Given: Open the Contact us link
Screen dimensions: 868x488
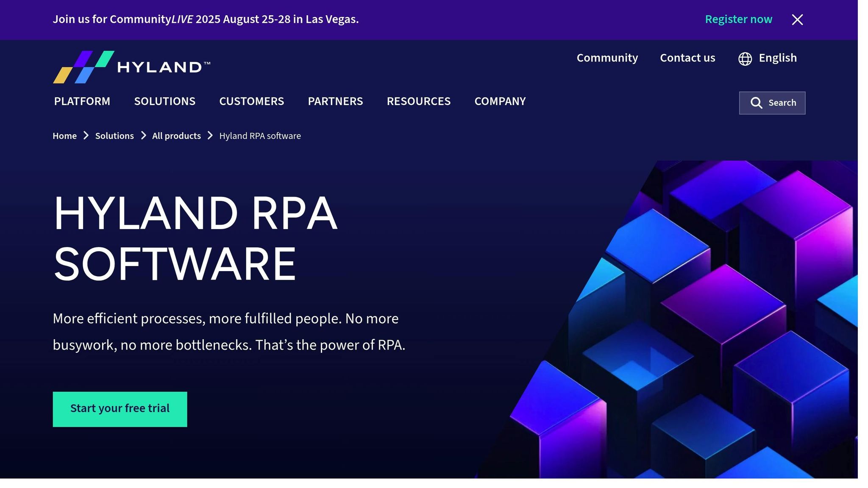Looking at the screenshot, I should coord(687,58).
